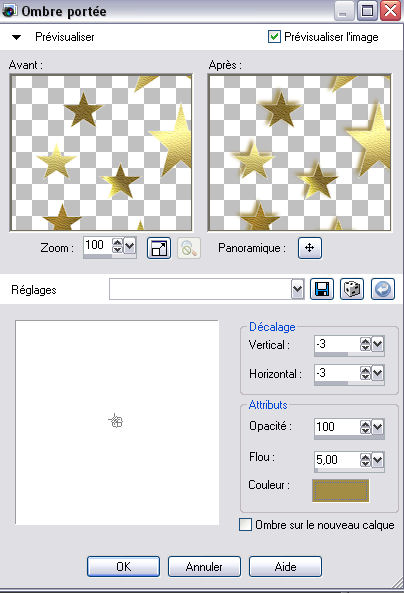Click the fit-to-window zoom icon
The height and width of the screenshot is (593, 404).
pyautogui.click(x=159, y=248)
